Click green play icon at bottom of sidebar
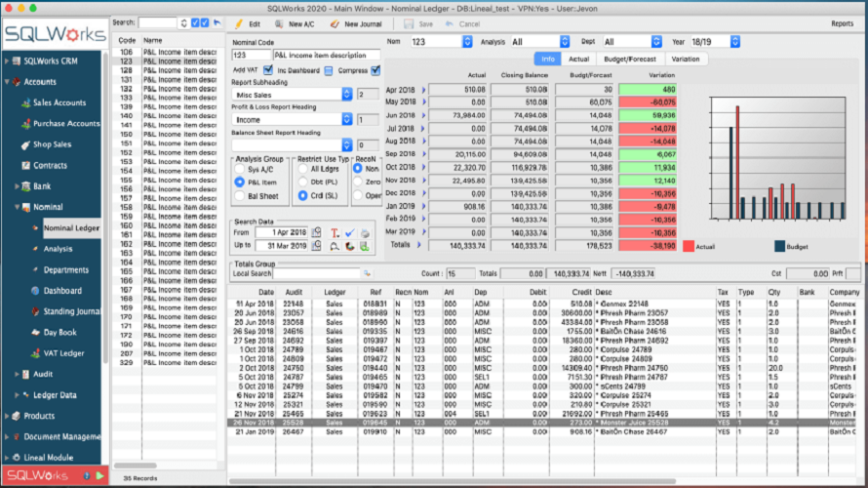The image size is (868, 488). [x=100, y=476]
